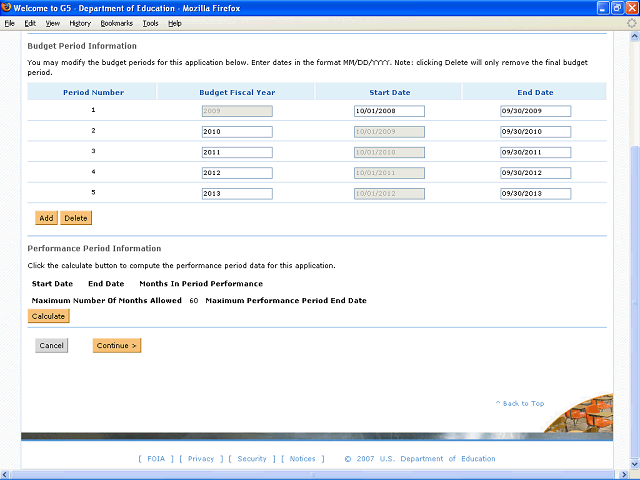Follow the Back to Top link
This screenshot has height=480, width=640.
520,403
